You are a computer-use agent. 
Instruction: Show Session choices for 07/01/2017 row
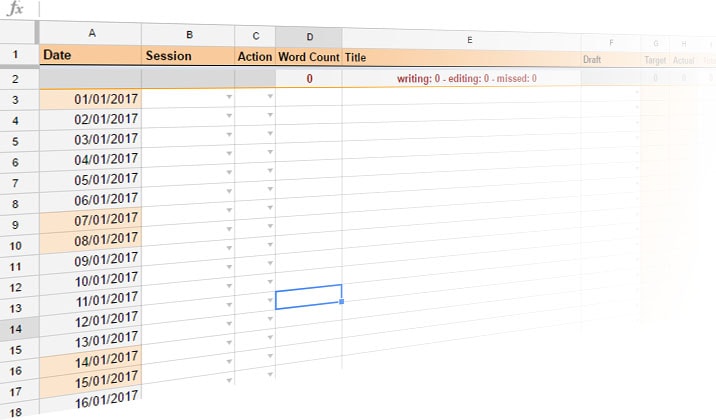[x=229, y=210]
